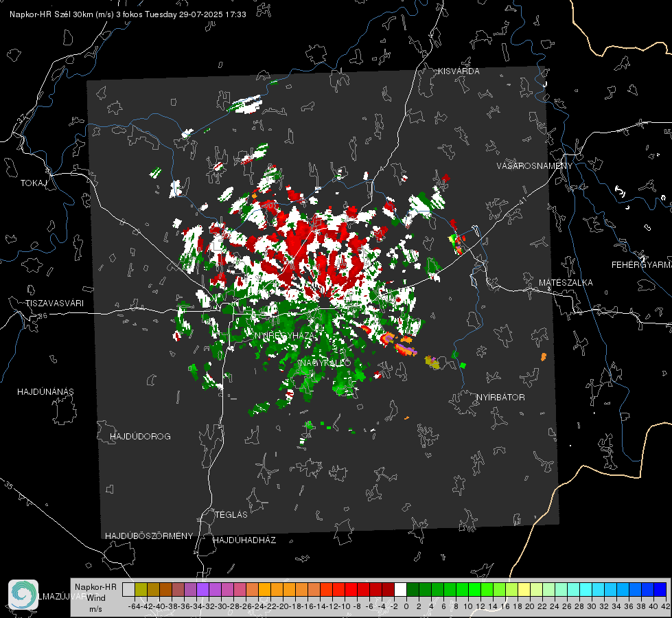The image size is (672, 618).
Task: Click the Wind label in the legend
Action: coord(95,598)
